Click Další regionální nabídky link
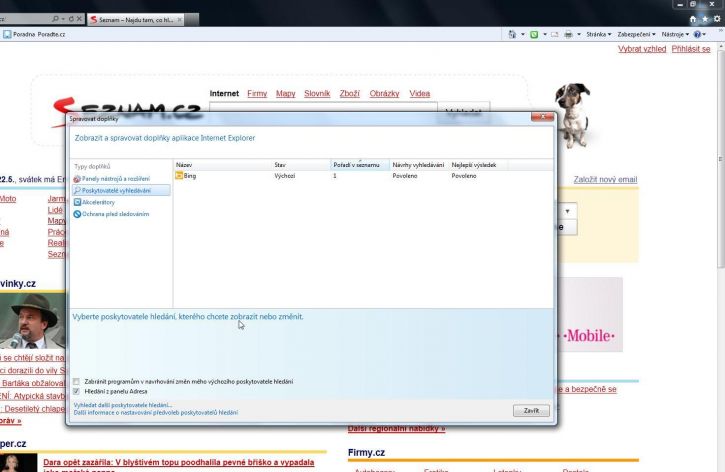The image size is (725, 472). pyautogui.click(x=396, y=429)
